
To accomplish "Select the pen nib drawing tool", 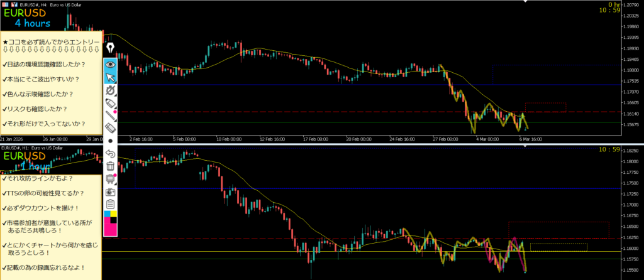I will pos(111,48).
